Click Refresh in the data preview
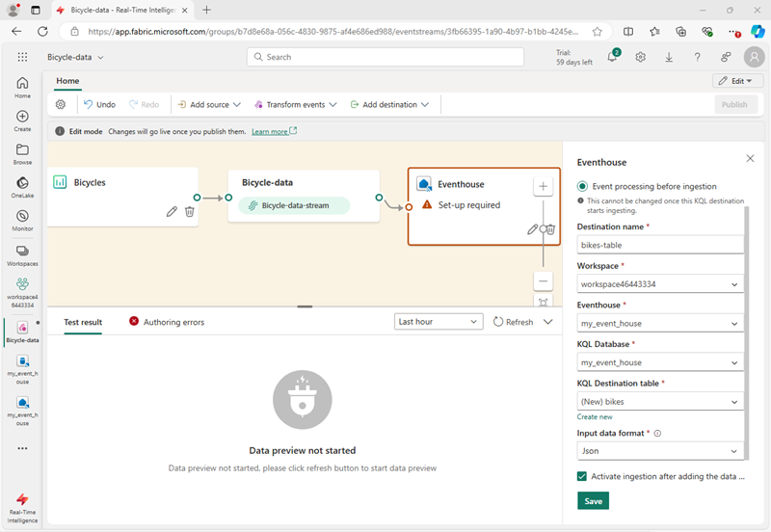Viewport: 771px width, 532px height. (x=514, y=322)
